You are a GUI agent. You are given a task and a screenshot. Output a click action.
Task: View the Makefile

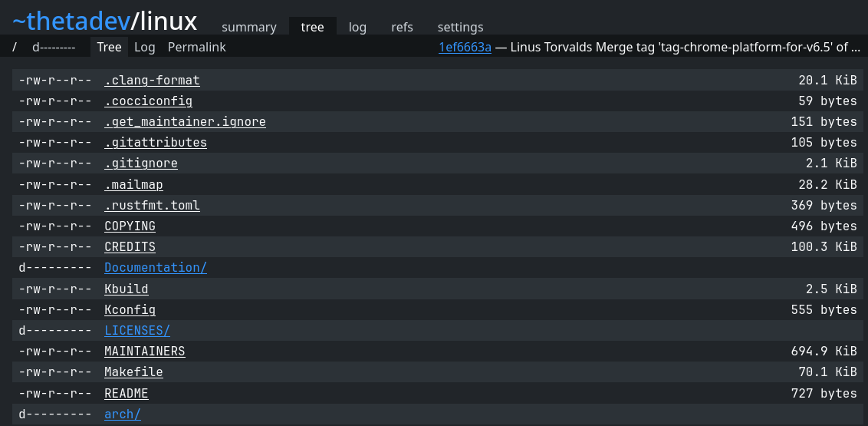click(x=133, y=372)
